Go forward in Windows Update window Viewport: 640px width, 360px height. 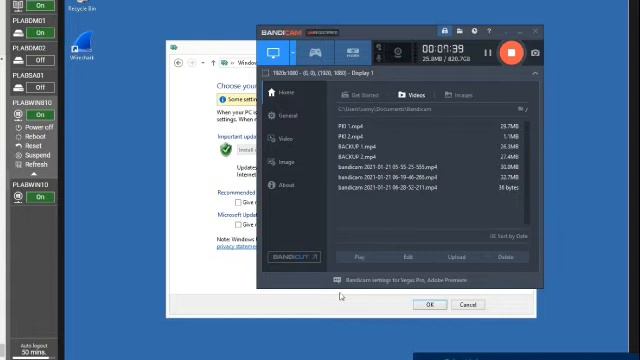point(191,63)
